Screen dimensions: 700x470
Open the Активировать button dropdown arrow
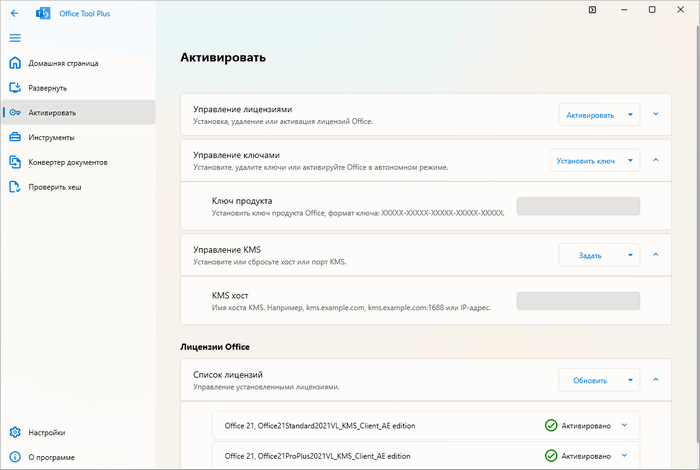630,115
